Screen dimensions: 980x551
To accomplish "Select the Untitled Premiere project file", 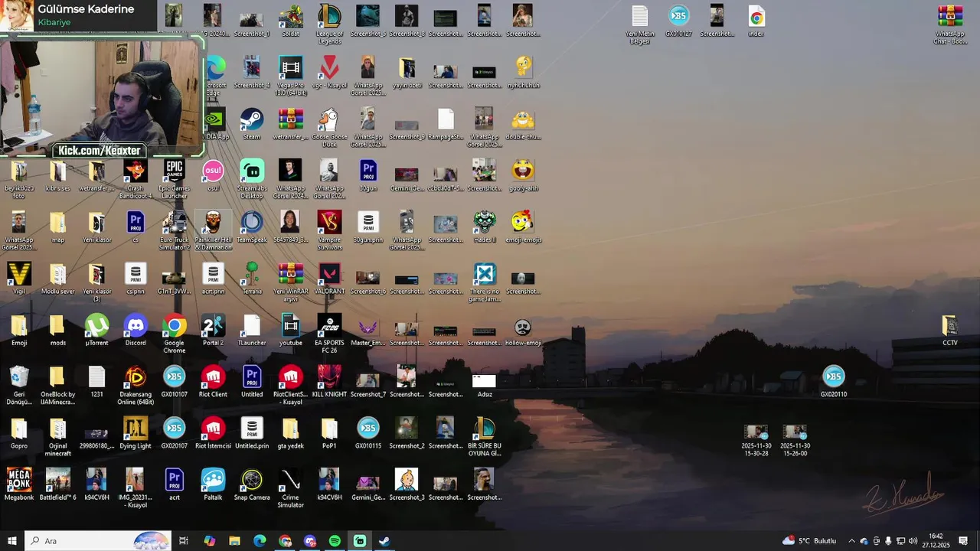I will 252,381.
